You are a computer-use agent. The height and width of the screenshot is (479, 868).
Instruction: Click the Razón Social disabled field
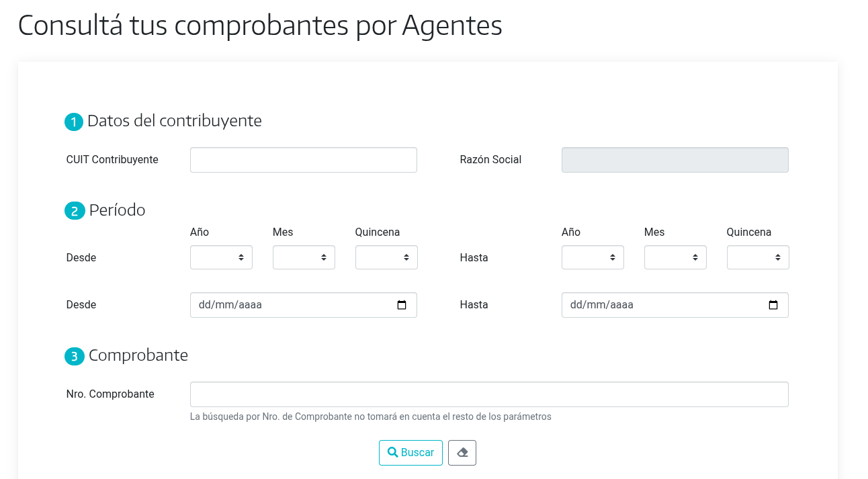[x=675, y=160]
